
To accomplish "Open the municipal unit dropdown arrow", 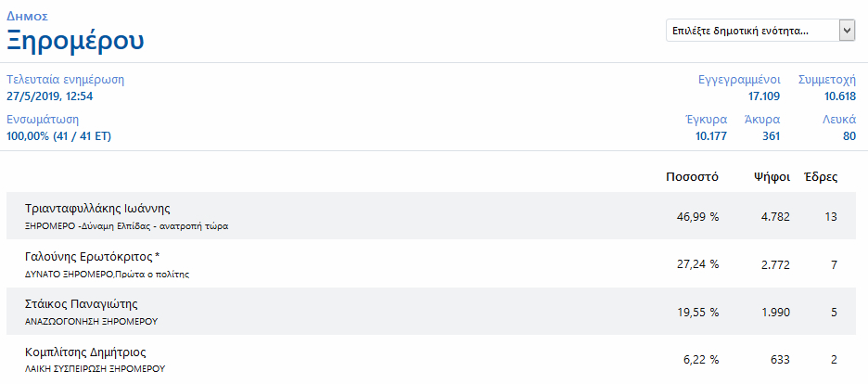I will tap(847, 31).
